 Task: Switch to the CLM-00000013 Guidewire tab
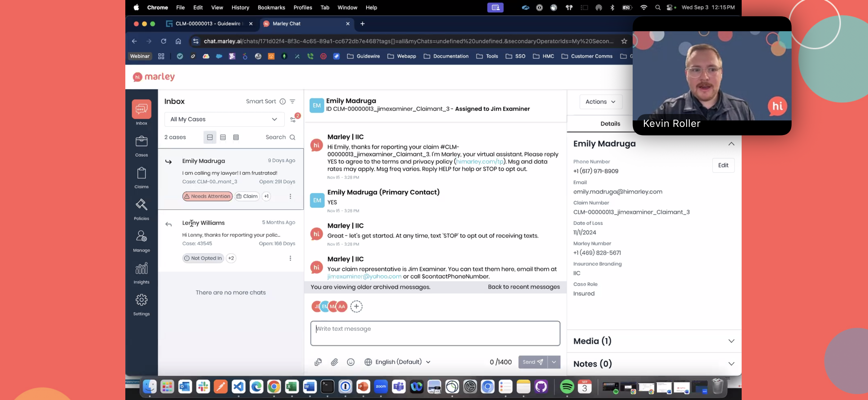pos(208,23)
